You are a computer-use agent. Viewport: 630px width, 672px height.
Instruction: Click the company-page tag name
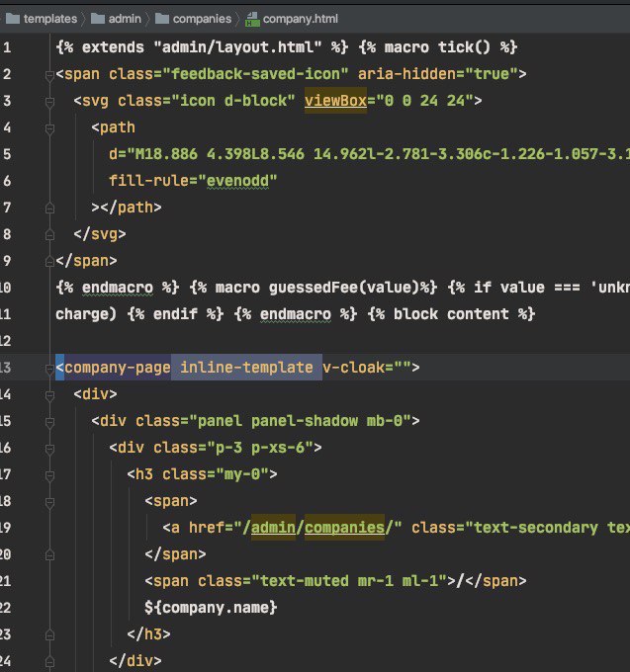coord(118,368)
